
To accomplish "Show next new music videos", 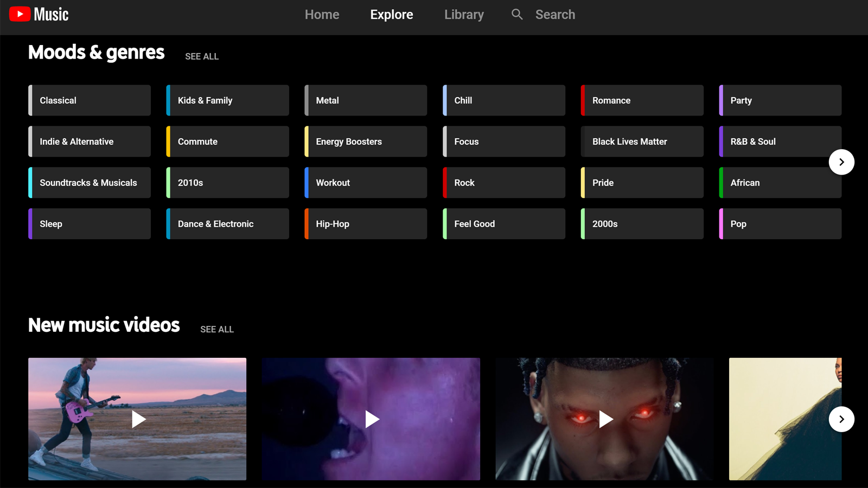I will (841, 419).
